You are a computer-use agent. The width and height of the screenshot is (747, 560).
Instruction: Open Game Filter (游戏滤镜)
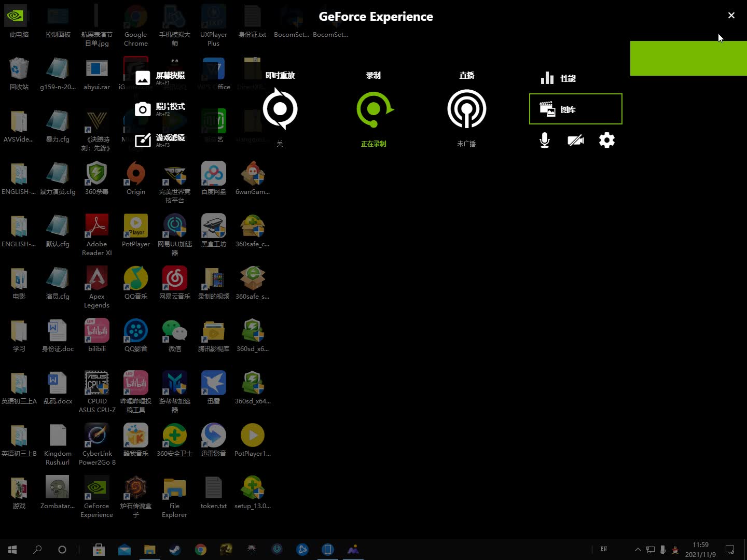(160, 140)
